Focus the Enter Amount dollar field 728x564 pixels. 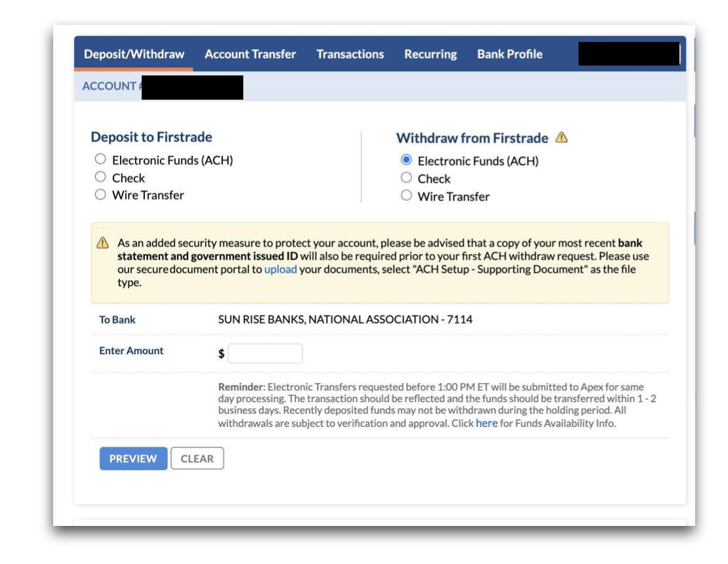click(265, 353)
